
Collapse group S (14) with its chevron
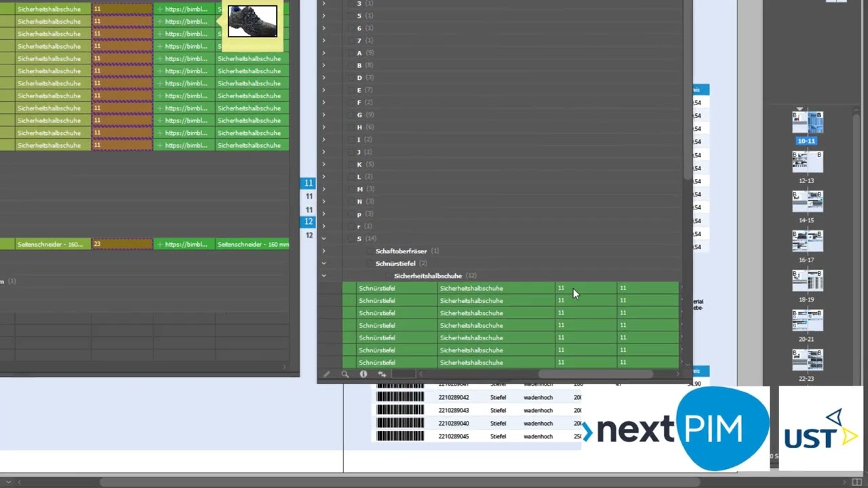tap(323, 239)
